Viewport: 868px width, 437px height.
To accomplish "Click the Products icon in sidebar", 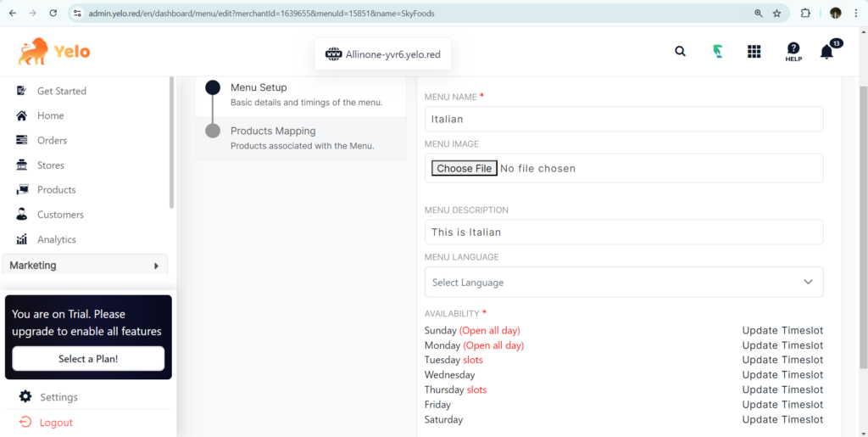I will click(x=22, y=190).
